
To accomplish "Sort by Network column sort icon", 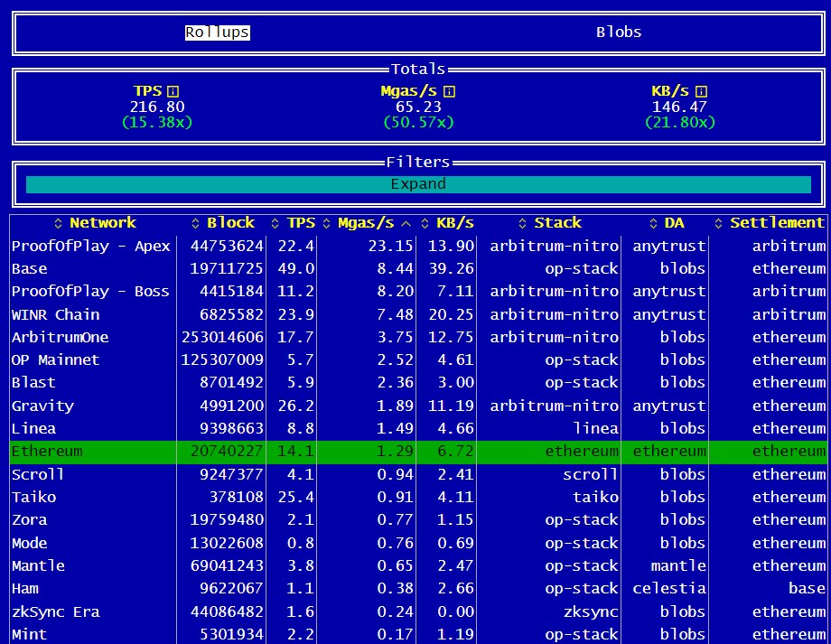I will (x=59, y=223).
